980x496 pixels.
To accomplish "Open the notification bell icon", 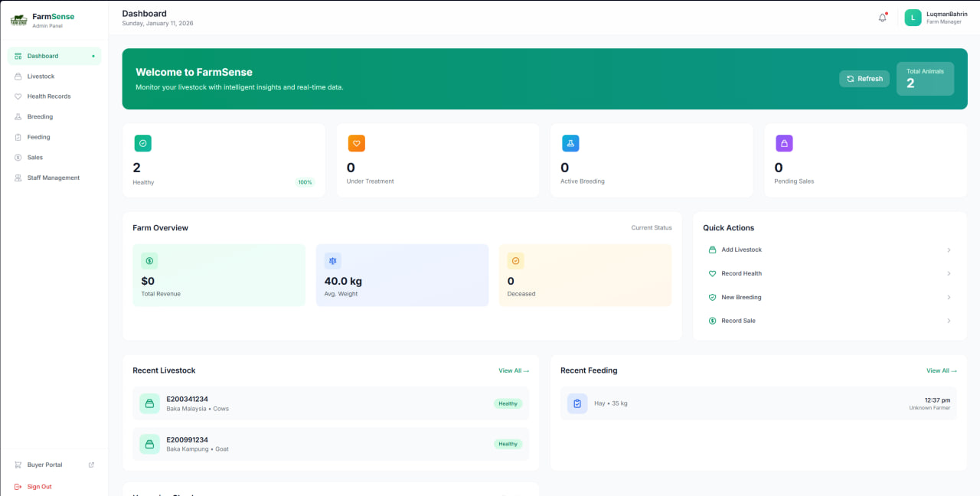I will pyautogui.click(x=881, y=17).
